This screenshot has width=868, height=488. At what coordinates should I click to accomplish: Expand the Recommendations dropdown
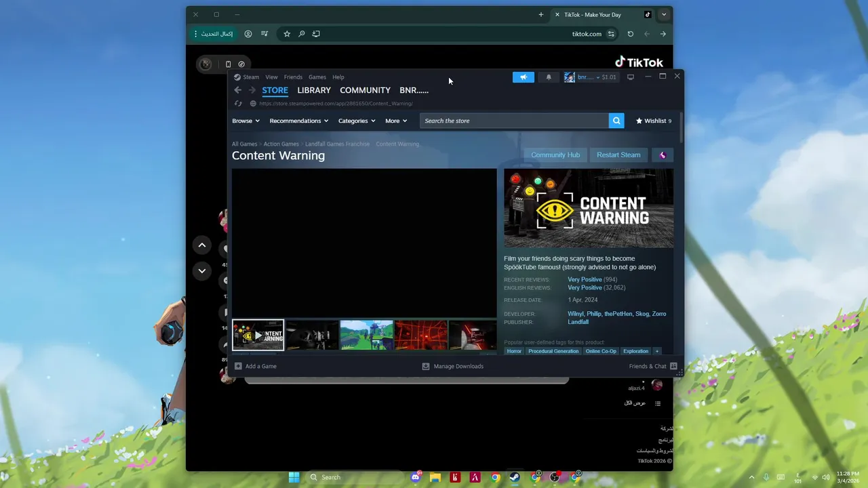(298, 121)
